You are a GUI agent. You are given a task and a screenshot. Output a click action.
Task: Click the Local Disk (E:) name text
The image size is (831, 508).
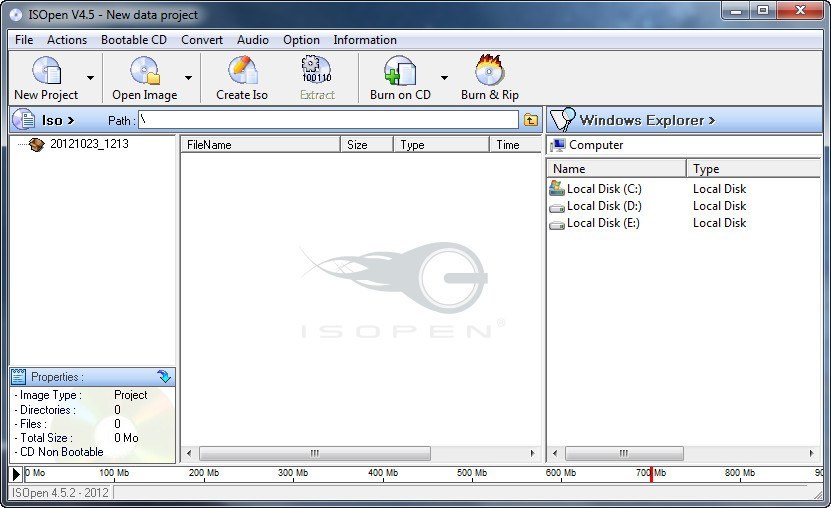603,222
